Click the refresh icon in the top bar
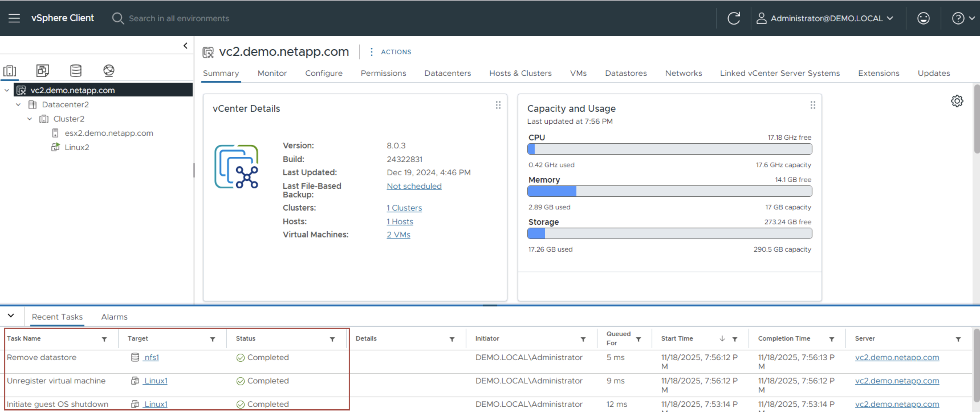 (x=734, y=18)
